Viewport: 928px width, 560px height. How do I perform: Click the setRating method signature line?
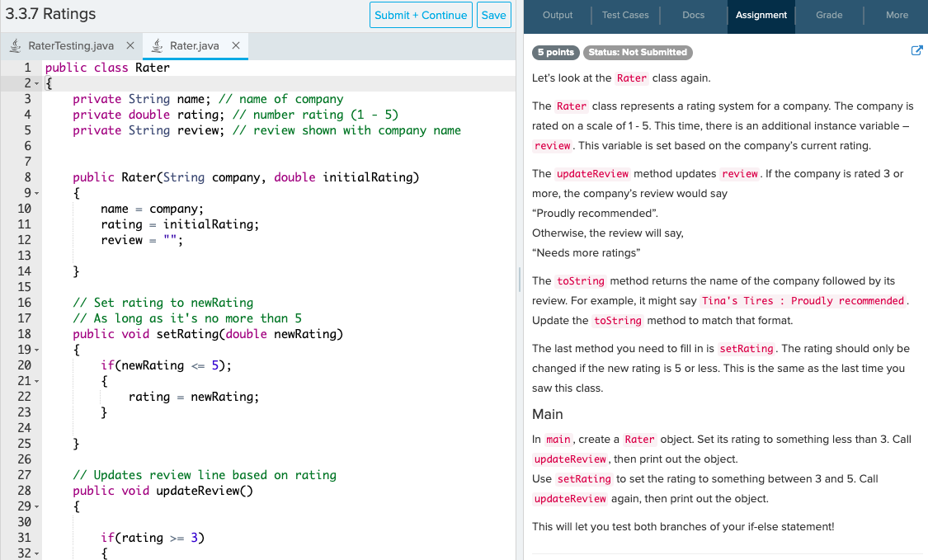(x=208, y=334)
